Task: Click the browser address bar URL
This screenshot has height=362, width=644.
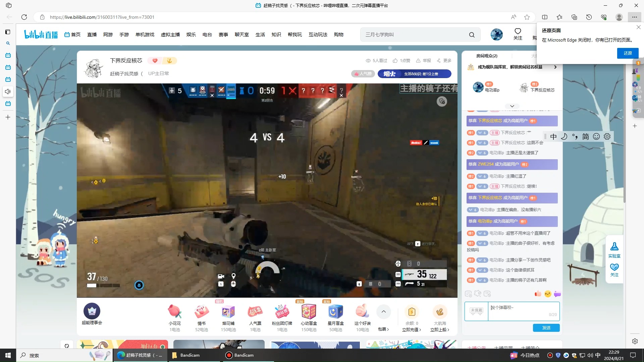Action: coord(102,17)
